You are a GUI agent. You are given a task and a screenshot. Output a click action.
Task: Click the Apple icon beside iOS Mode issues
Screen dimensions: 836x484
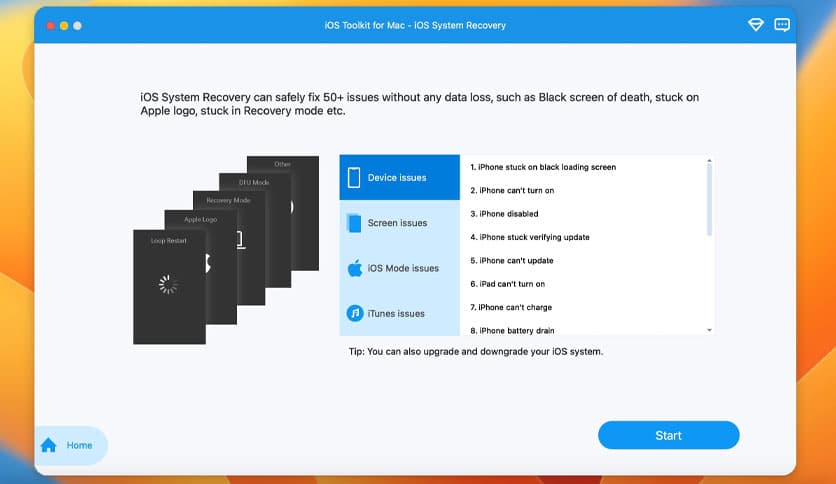355,268
